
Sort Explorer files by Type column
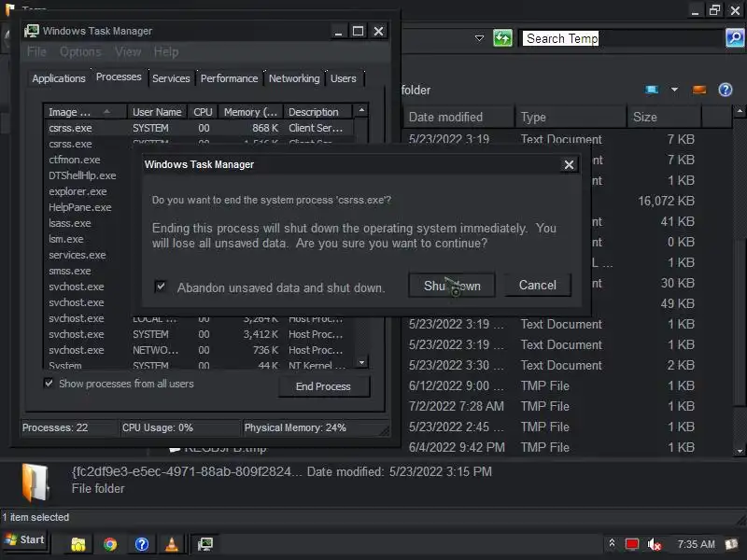pos(571,118)
